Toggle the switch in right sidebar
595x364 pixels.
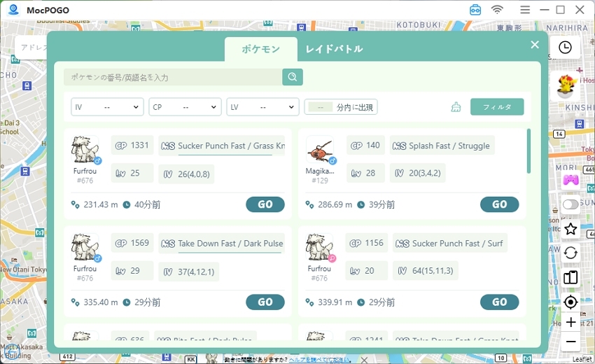point(570,204)
